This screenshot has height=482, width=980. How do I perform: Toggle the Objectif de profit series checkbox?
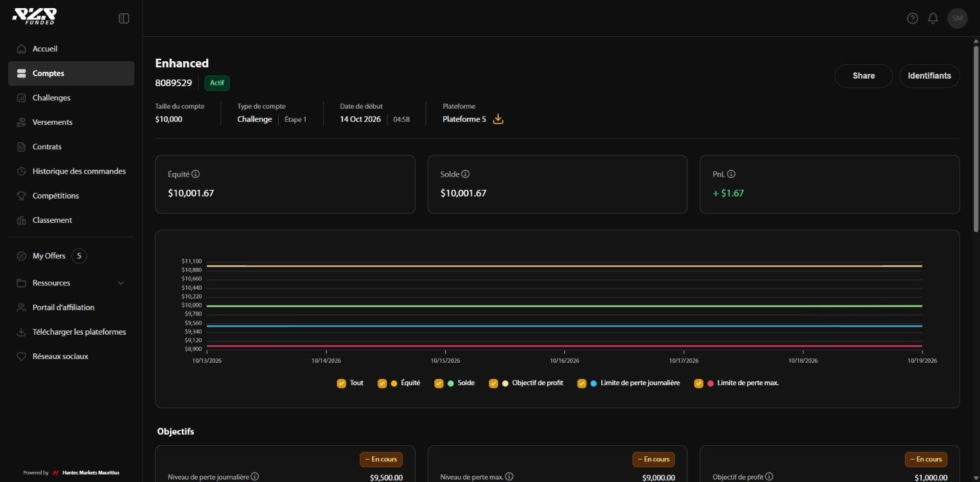[494, 383]
